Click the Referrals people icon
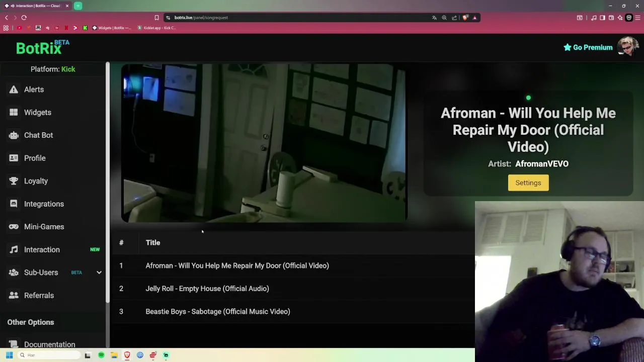The height and width of the screenshot is (362, 644). coord(14,295)
